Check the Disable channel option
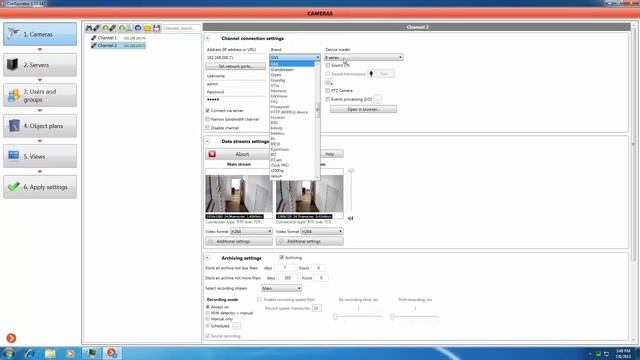Image resolution: width=640 pixels, height=360 pixels. (207, 128)
